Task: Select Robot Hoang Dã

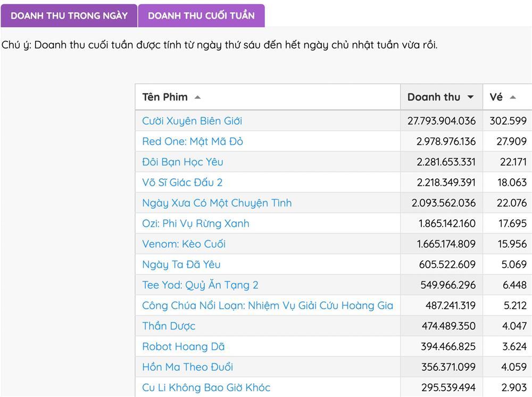Action: pos(182,346)
